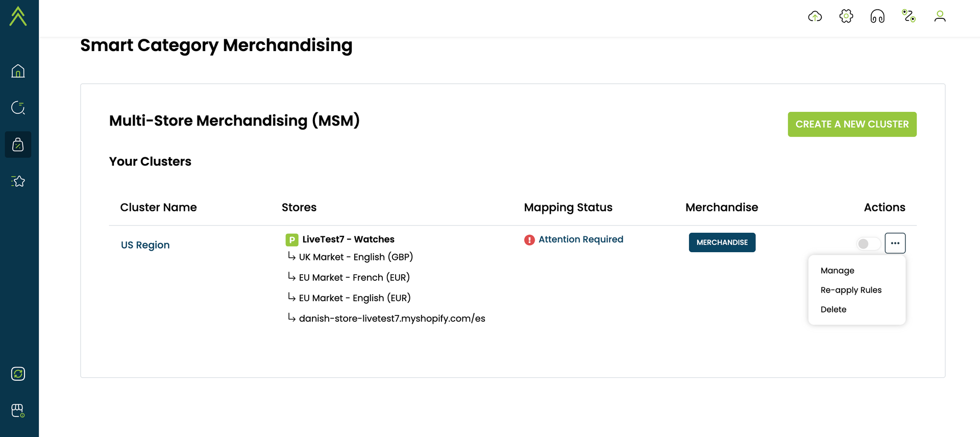
Task: Click the sync refresh sidebar icon
Action: (x=18, y=374)
